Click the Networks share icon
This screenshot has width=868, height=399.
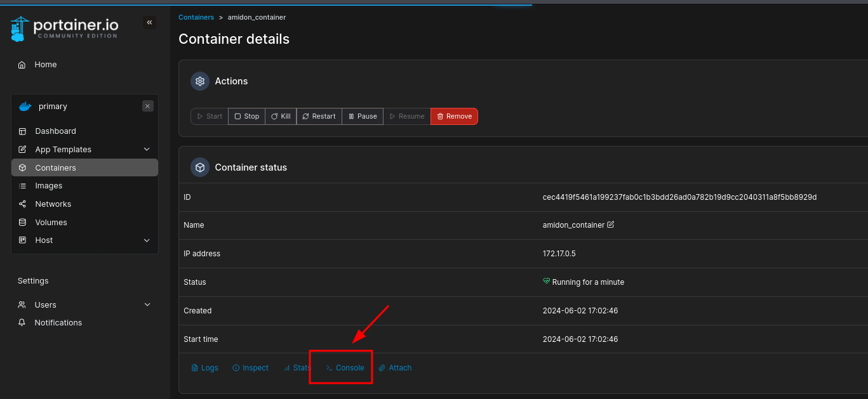23,204
